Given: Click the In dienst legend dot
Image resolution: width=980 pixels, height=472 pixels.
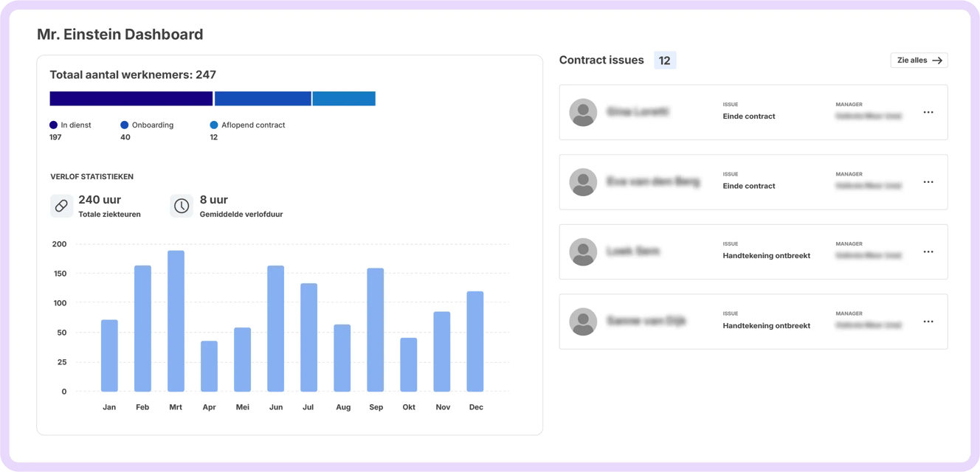Looking at the screenshot, I should point(53,125).
